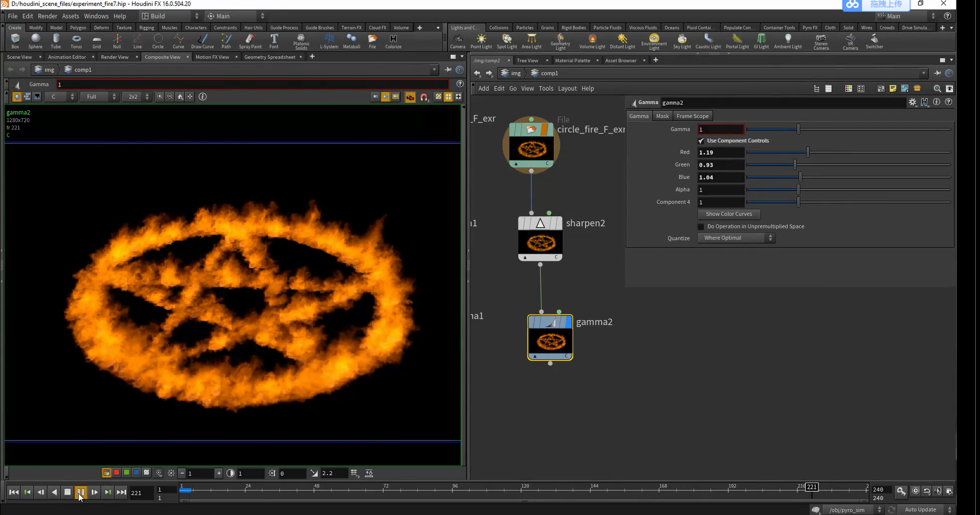Enable Do Operation in Unpremultiplied Space
Screen dimensions: 980x515
(701, 227)
